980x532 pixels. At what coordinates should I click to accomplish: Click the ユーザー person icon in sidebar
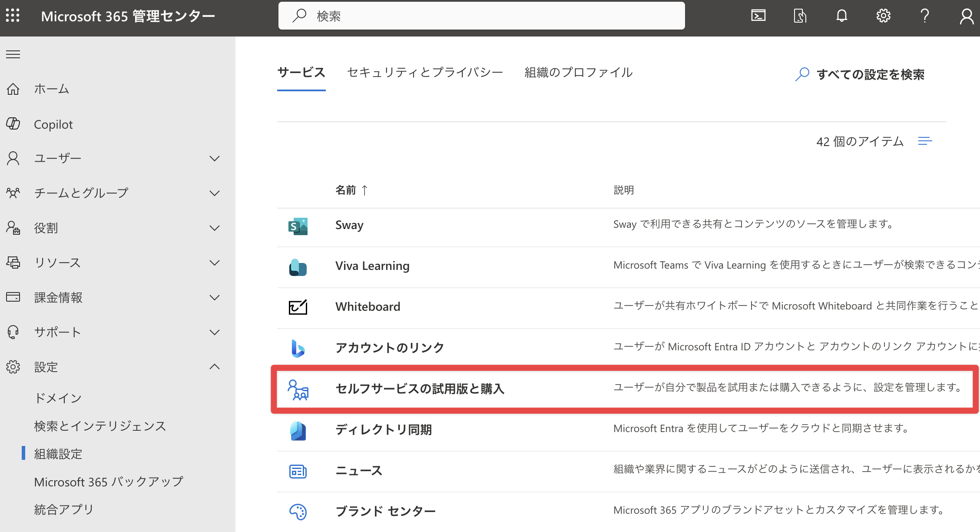click(x=13, y=158)
